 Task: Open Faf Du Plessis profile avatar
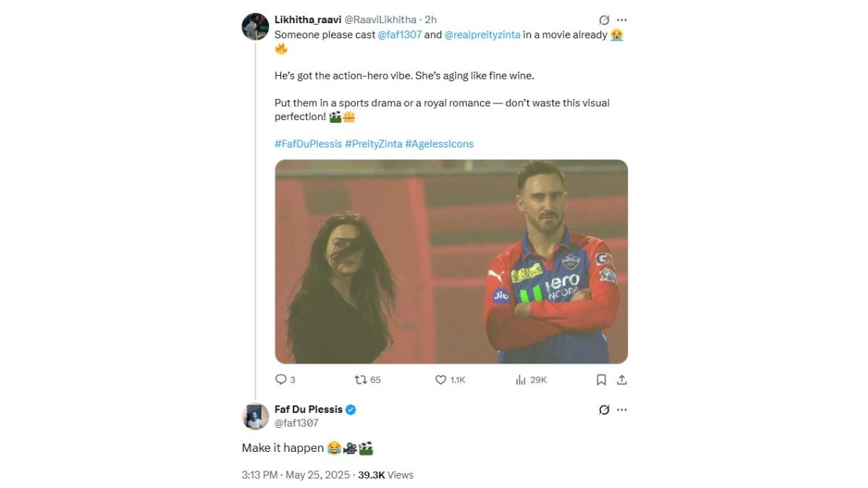[255, 416]
